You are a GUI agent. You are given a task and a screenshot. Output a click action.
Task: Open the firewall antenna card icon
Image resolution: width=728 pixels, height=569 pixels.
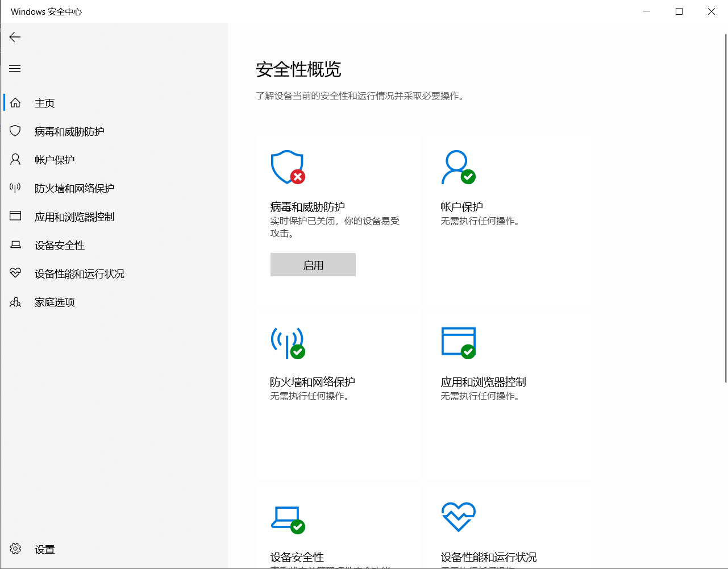[x=288, y=343]
